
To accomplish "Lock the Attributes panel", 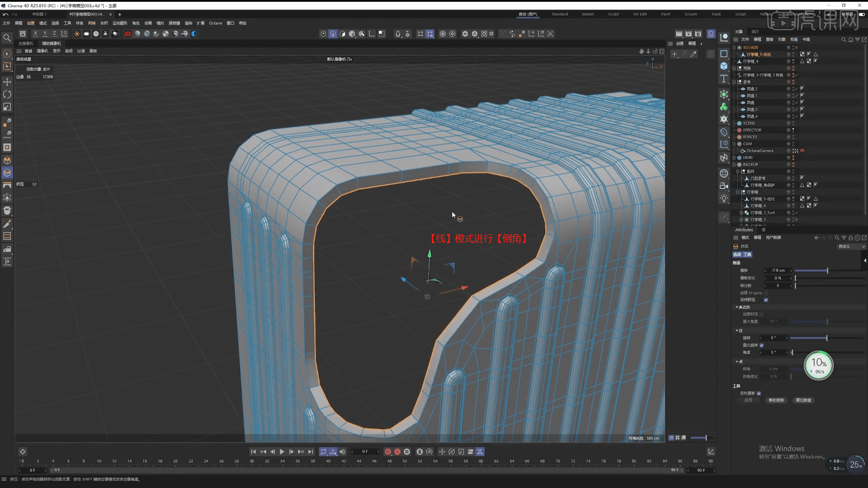I will click(850, 238).
